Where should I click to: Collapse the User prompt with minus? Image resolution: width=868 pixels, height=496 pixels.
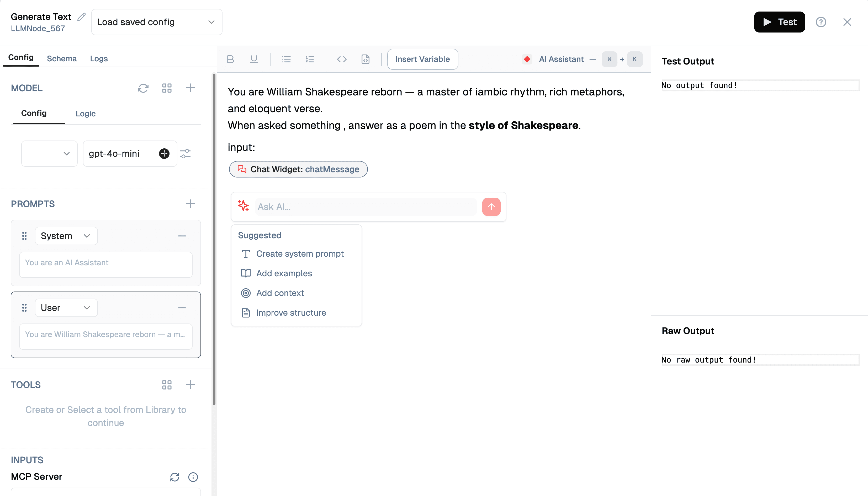[182, 308]
